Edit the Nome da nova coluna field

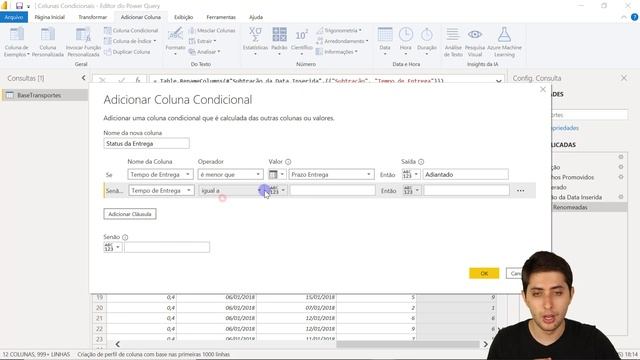[147, 144]
